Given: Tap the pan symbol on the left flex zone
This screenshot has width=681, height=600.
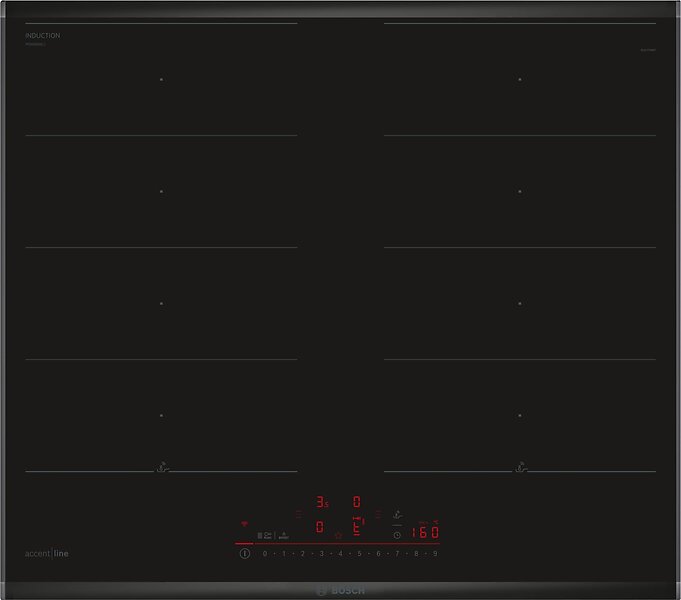Looking at the screenshot, I should [x=160, y=466].
